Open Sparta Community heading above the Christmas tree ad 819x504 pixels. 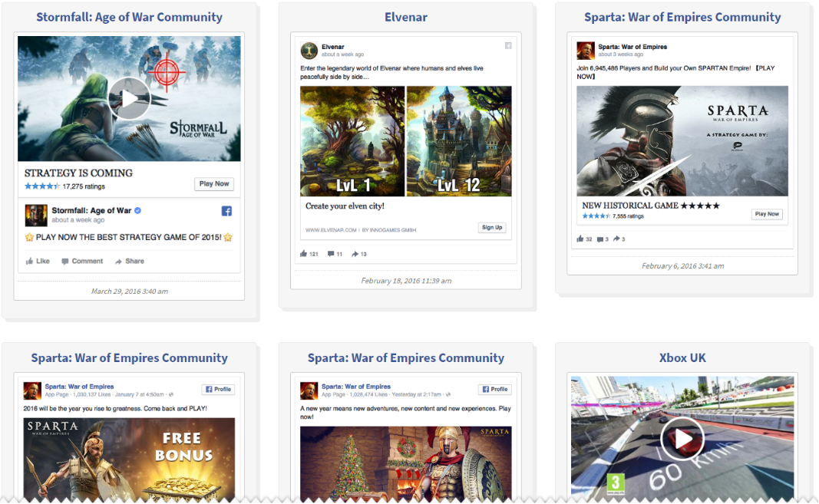(406, 357)
